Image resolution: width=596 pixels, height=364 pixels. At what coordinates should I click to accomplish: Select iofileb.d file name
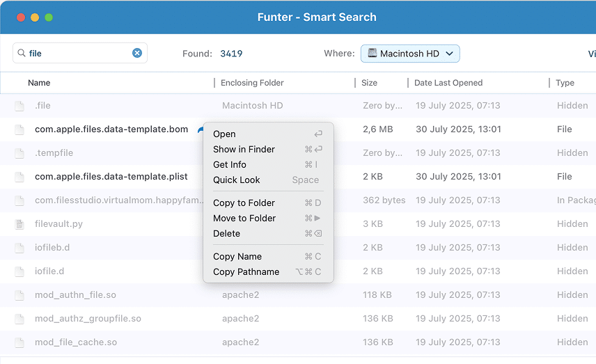[x=52, y=247]
